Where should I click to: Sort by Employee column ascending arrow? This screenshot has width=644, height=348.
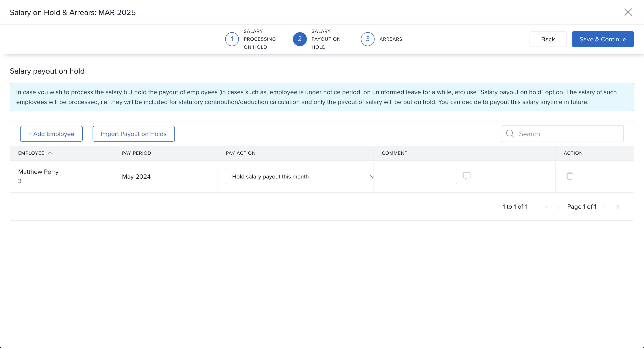pyautogui.click(x=50, y=153)
